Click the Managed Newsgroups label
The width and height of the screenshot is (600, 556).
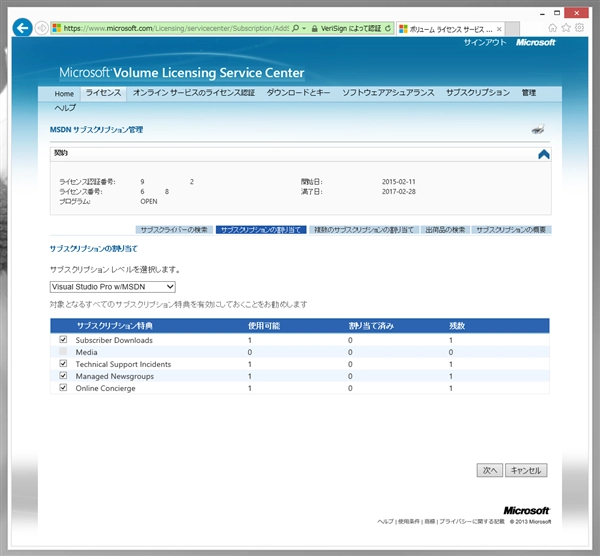pyautogui.click(x=114, y=376)
